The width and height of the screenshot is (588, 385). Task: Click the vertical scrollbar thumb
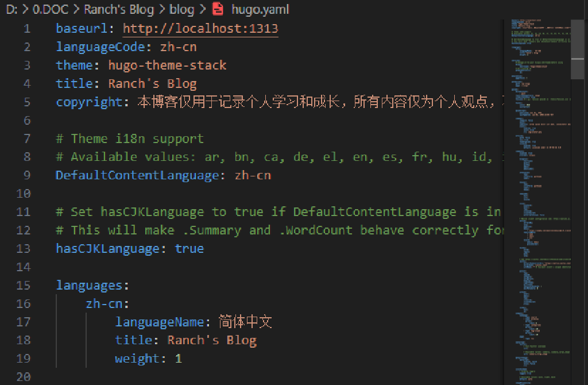click(577, 52)
